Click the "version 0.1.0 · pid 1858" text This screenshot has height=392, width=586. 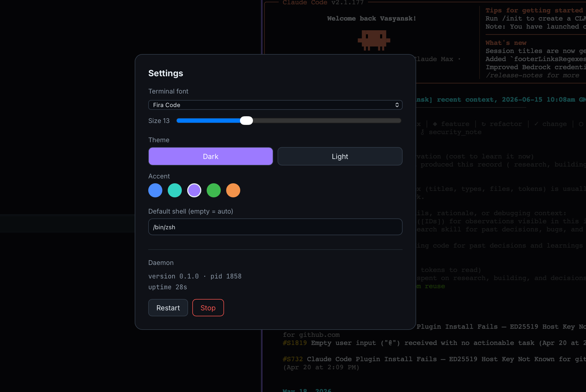click(195, 276)
